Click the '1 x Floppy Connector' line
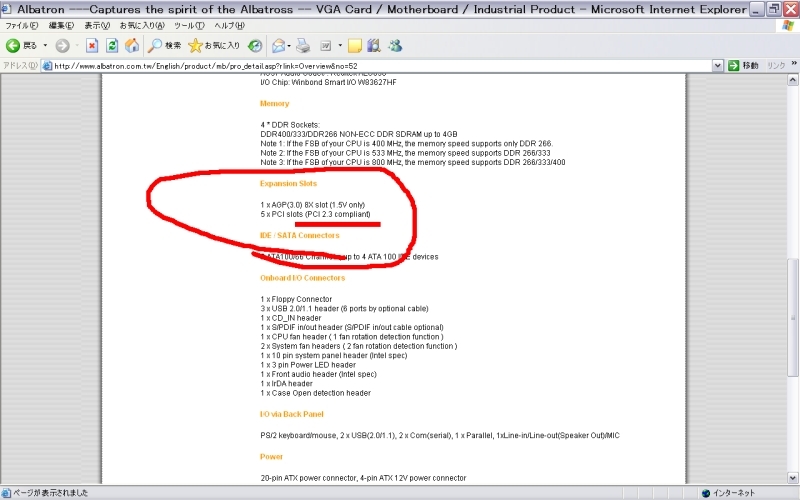 [296, 299]
